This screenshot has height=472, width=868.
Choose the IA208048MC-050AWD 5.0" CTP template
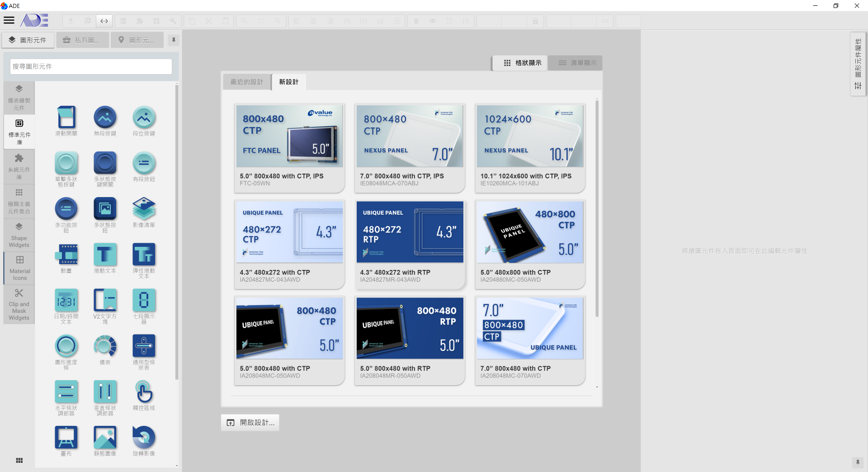click(289, 340)
